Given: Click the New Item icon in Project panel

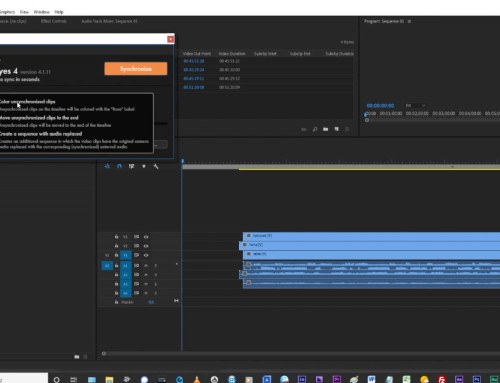Looking at the screenshot, I should (x=337, y=129).
